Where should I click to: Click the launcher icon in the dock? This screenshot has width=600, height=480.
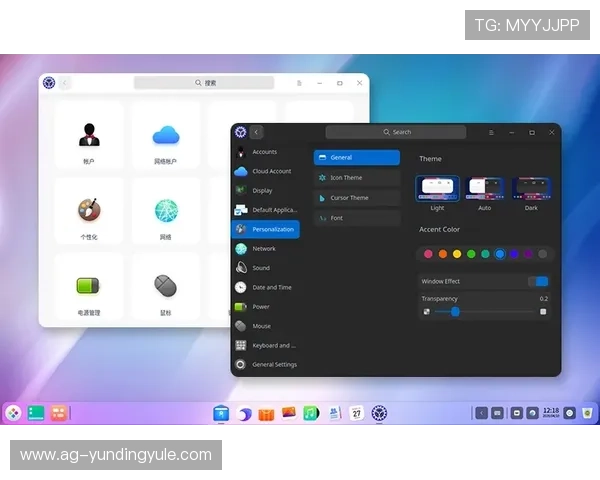coord(13,412)
